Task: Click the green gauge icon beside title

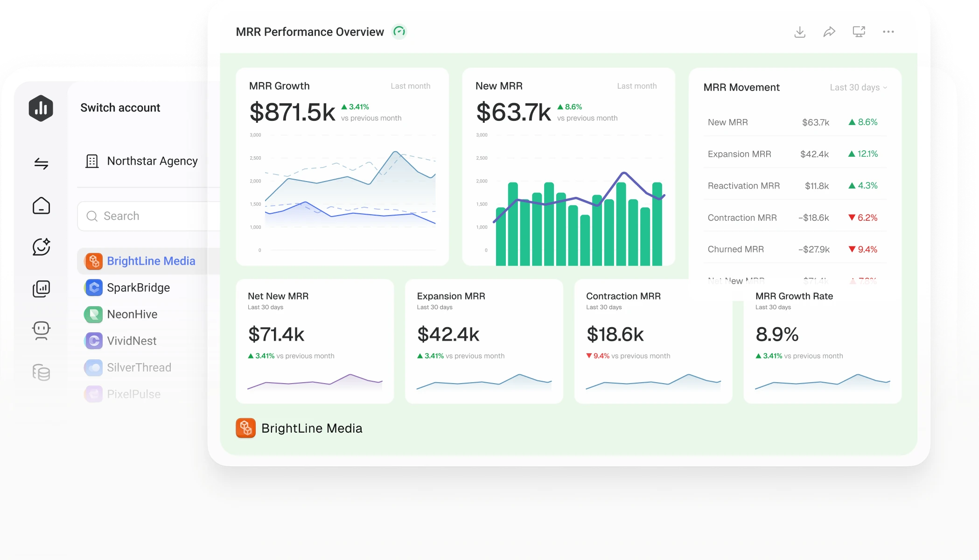Action: (x=399, y=32)
